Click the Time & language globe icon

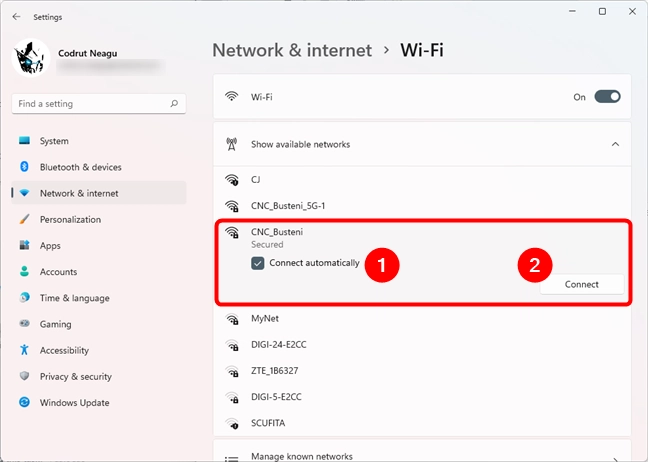24,298
